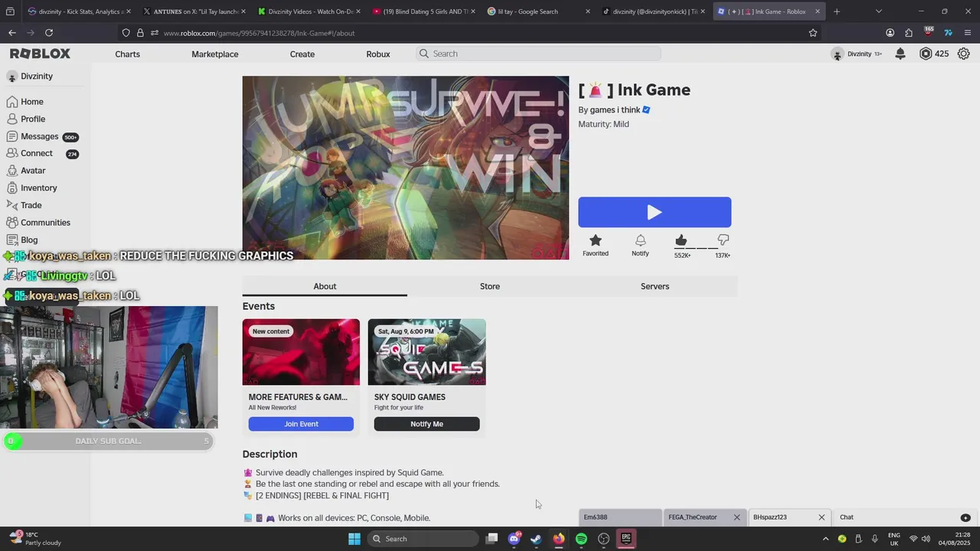Viewport: 980px width, 551px height.
Task: Open the games i think creator link
Action: click(x=615, y=110)
